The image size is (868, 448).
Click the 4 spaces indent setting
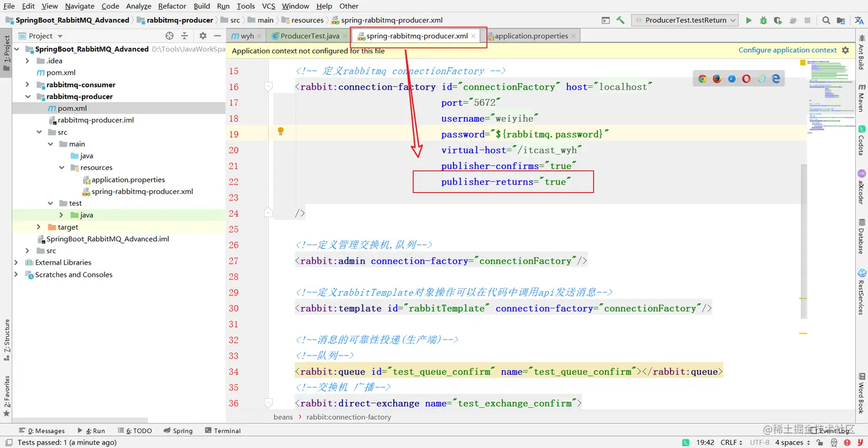(793, 442)
